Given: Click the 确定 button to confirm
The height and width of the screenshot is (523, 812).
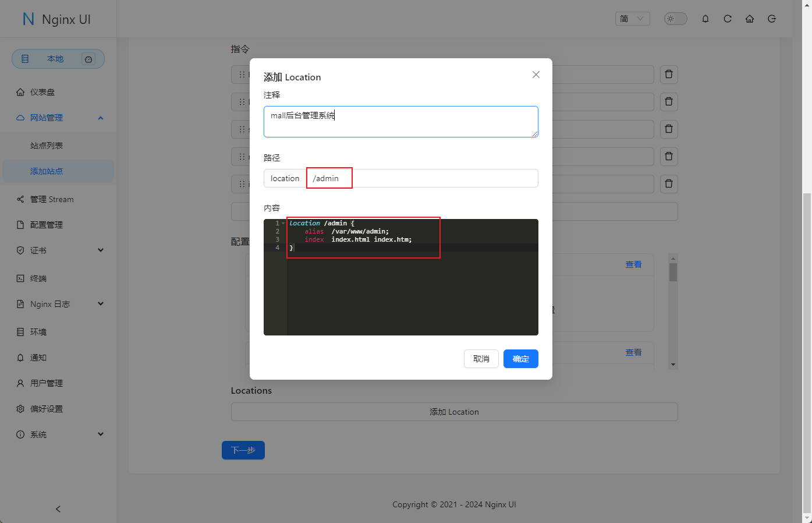Looking at the screenshot, I should tap(520, 359).
